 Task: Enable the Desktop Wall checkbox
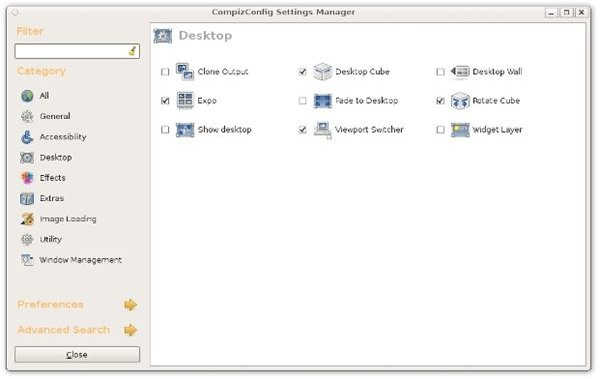coord(440,72)
